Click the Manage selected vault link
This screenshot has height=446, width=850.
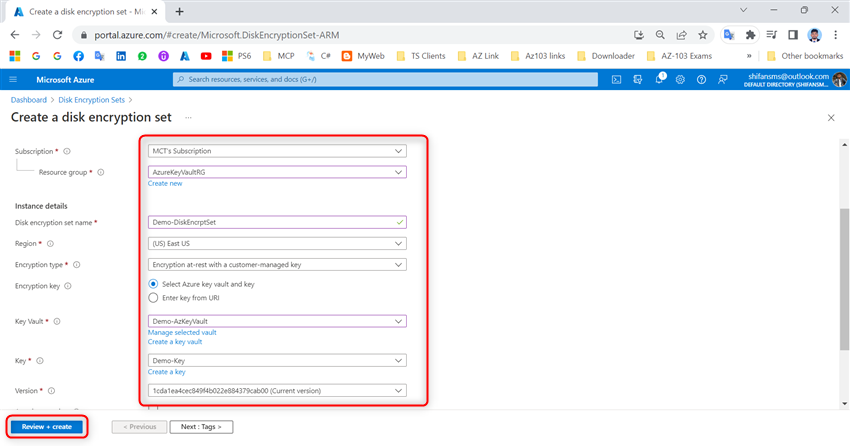tap(182, 333)
